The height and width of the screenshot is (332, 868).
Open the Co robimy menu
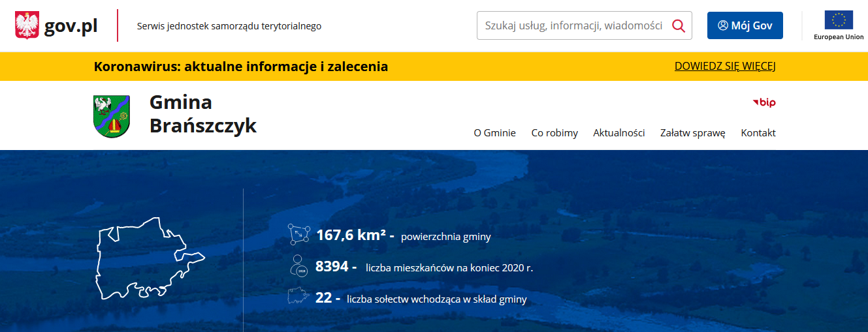click(x=555, y=133)
